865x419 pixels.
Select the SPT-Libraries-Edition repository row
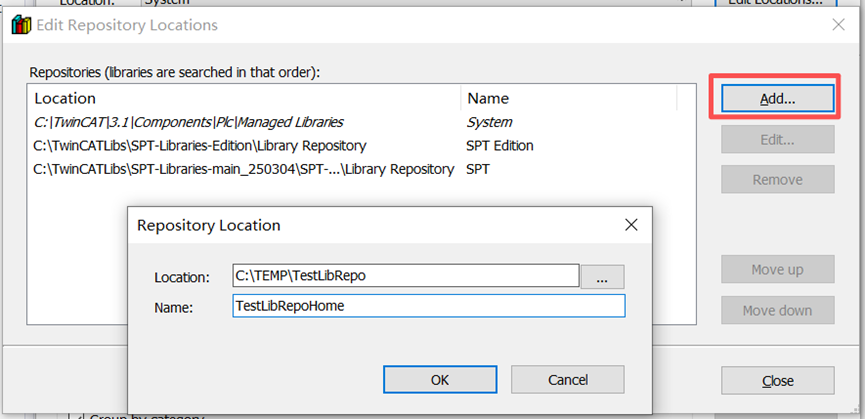pyautogui.click(x=200, y=146)
